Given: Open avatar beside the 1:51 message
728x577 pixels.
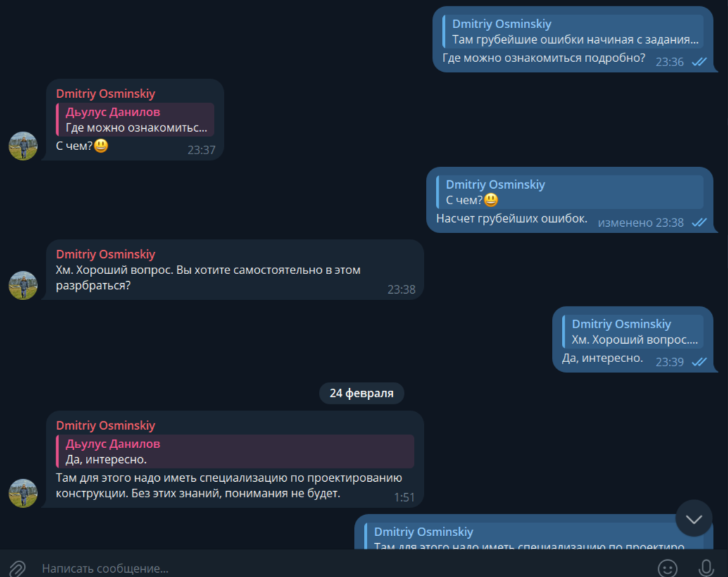Looking at the screenshot, I should point(23,493).
